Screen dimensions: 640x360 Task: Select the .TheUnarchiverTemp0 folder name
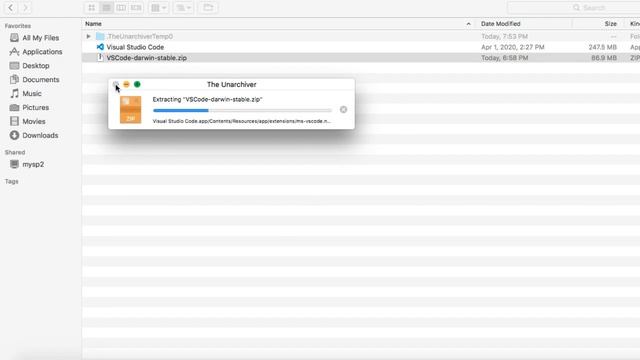click(140, 36)
